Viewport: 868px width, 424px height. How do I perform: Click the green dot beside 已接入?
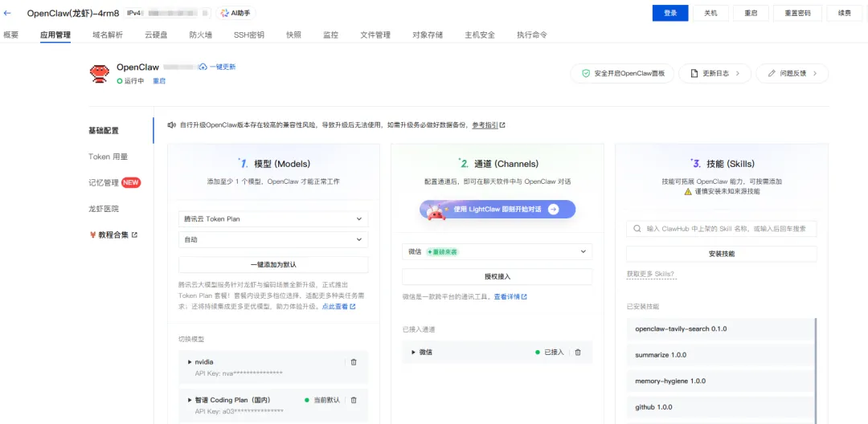(x=537, y=353)
